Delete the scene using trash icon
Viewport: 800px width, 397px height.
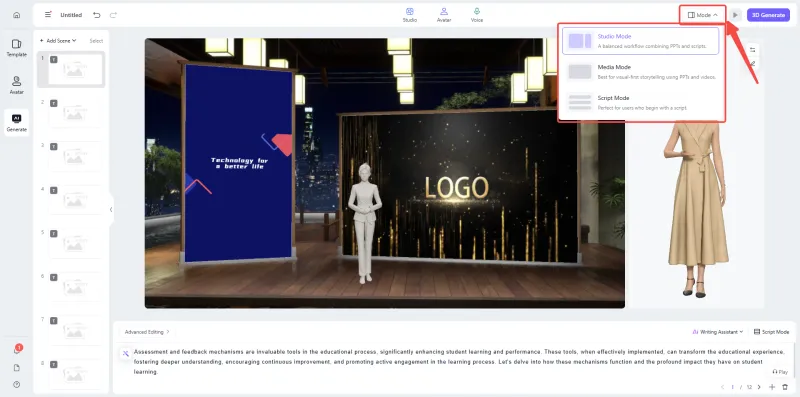(785, 387)
